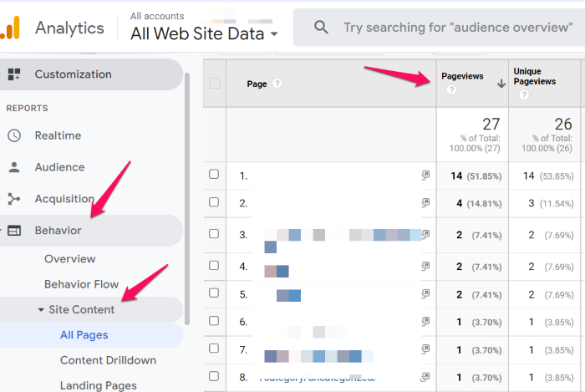
Task: Open help for the Page column
Action: tap(277, 84)
